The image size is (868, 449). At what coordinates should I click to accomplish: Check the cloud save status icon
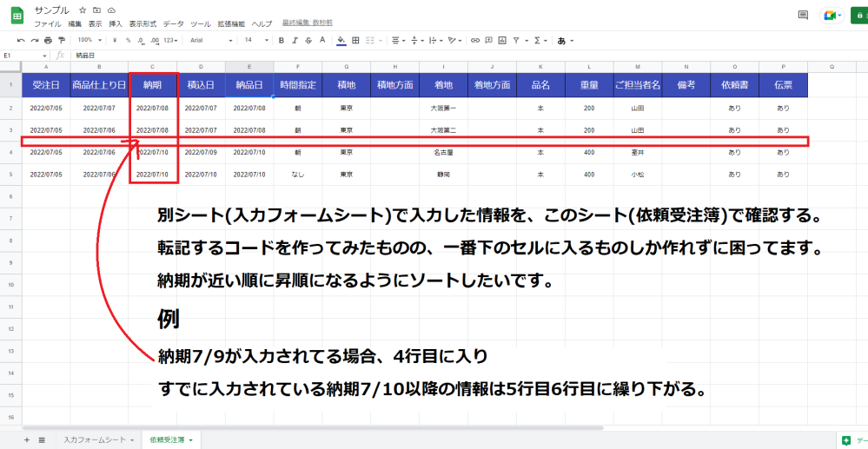point(111,10)
